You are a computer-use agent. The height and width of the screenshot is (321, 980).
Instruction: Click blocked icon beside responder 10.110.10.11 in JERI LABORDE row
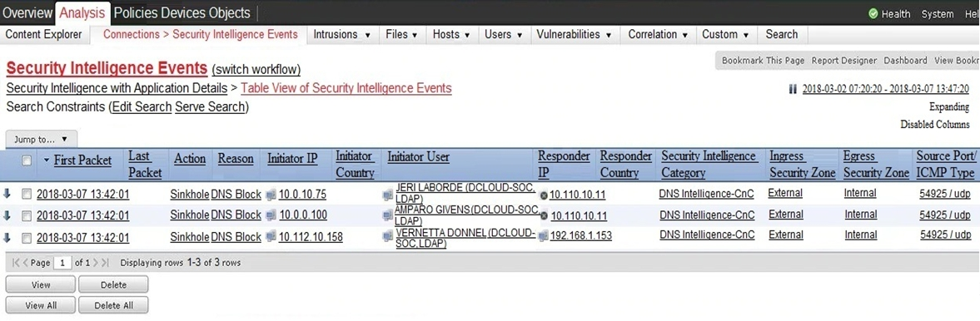[x=544, y=195]
